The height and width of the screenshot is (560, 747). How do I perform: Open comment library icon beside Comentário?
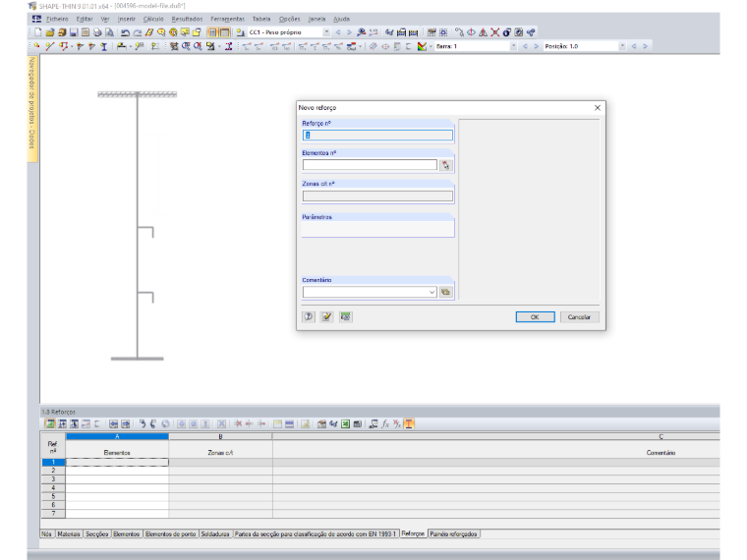445,292
